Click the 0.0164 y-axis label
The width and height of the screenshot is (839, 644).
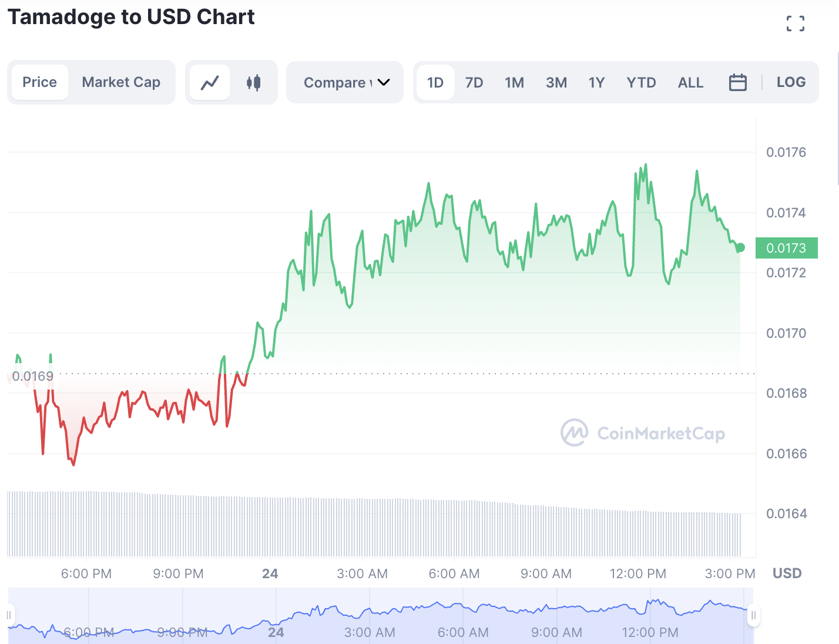(x=786, y=514)
